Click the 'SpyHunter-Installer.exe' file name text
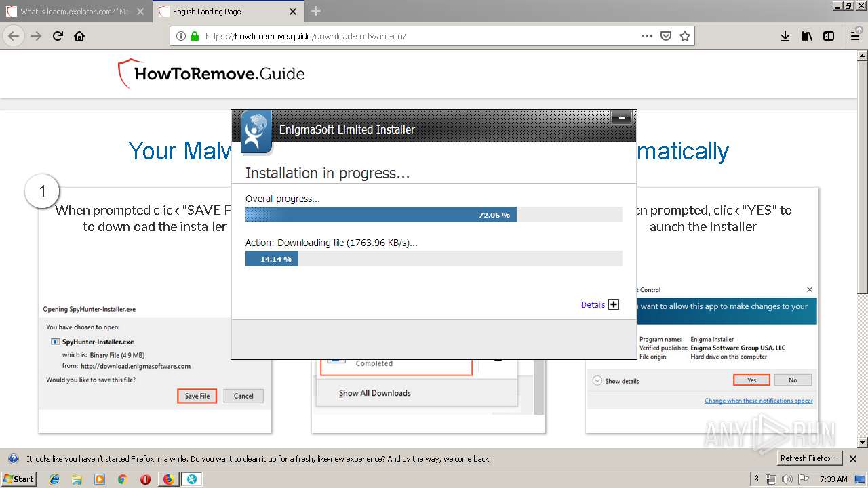This screenshot has width=868, height=488. (98, 342)
